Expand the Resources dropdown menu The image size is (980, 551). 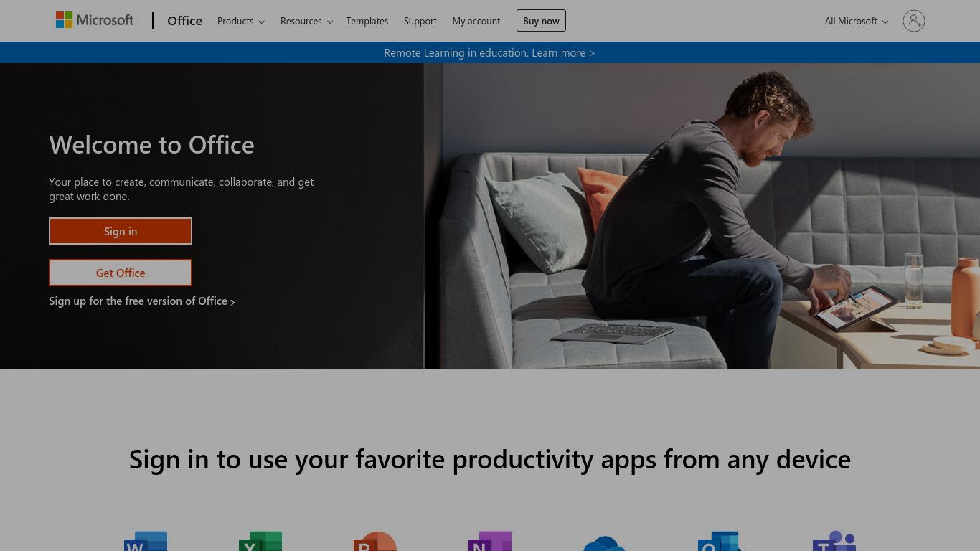[306, 21]
